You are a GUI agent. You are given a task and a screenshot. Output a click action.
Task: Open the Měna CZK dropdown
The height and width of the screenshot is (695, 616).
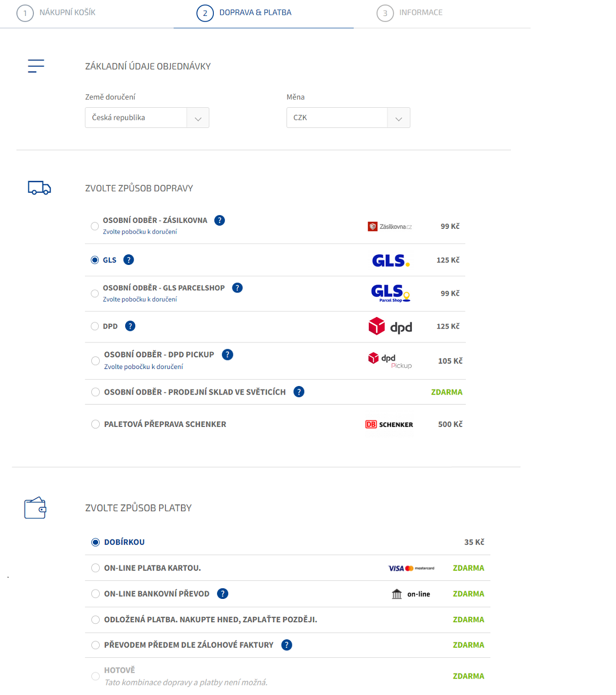[x=348, y=118]
